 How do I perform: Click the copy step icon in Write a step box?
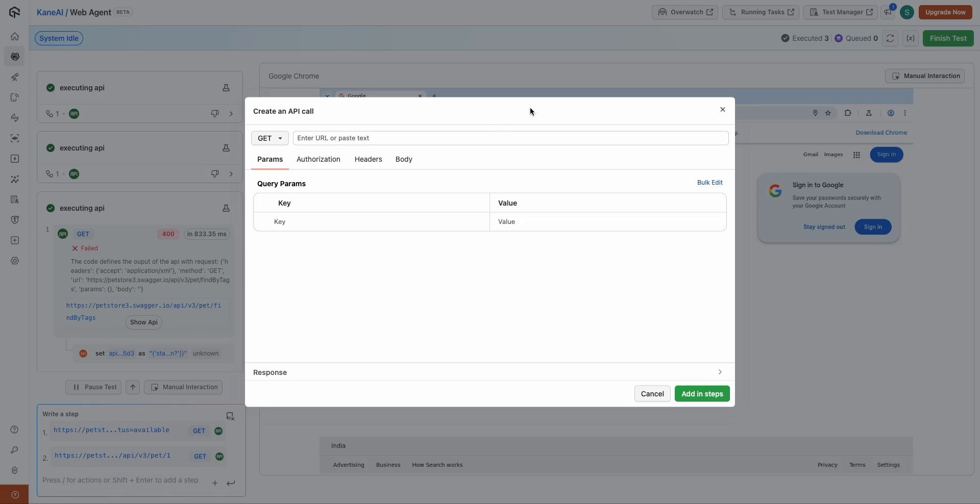(x=230, y=416)
